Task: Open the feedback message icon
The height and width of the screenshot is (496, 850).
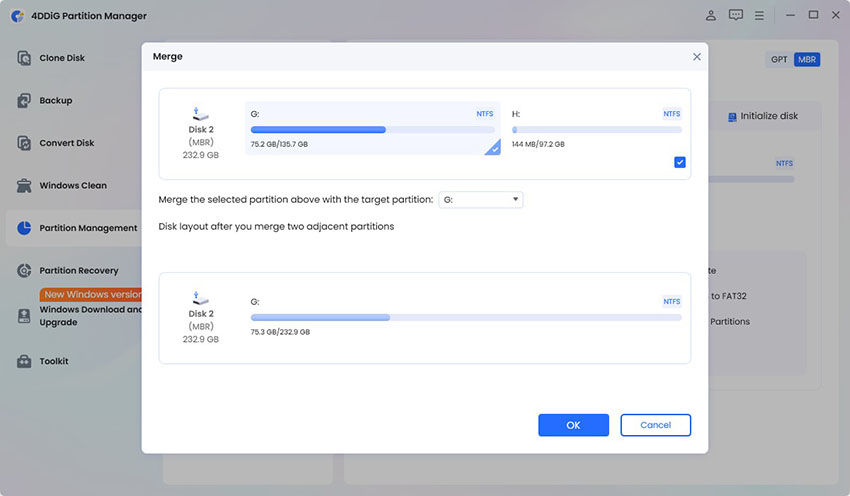Action: pos(736,15)
